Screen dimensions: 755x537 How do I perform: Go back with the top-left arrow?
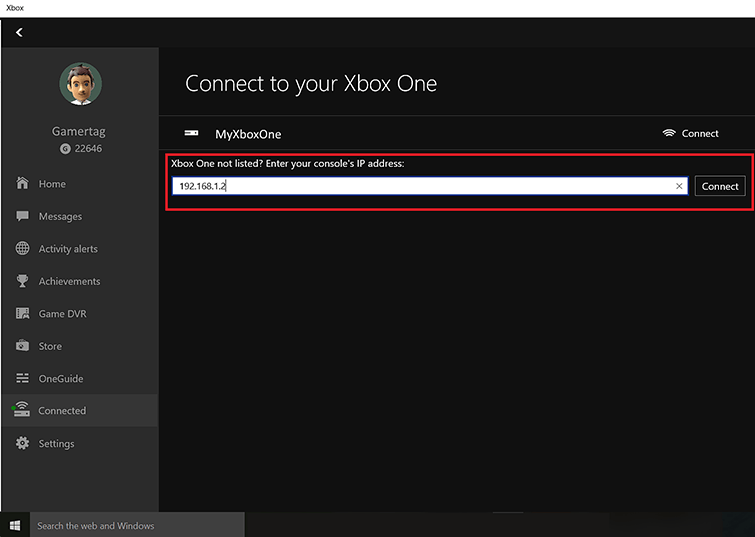19,32
